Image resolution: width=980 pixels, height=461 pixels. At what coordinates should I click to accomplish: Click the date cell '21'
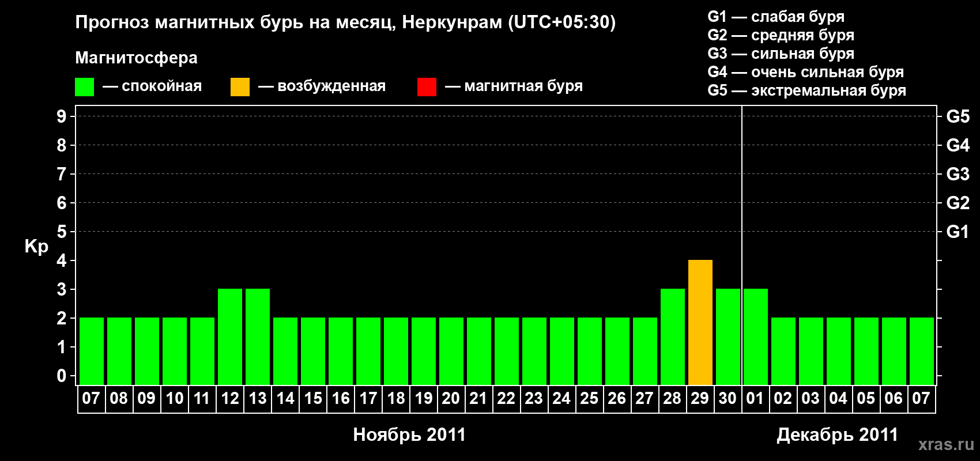tap(479, 399)
